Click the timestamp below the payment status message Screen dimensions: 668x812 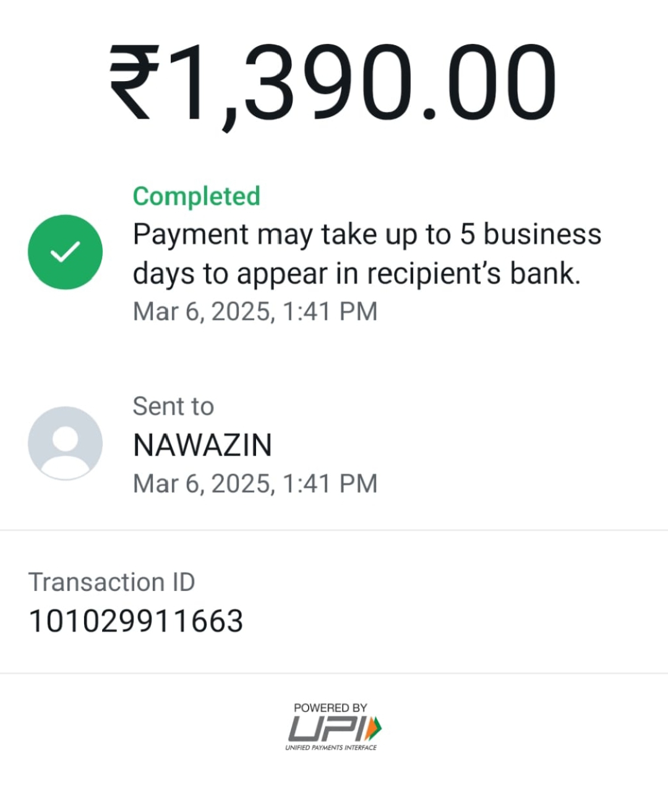(255, 311)
